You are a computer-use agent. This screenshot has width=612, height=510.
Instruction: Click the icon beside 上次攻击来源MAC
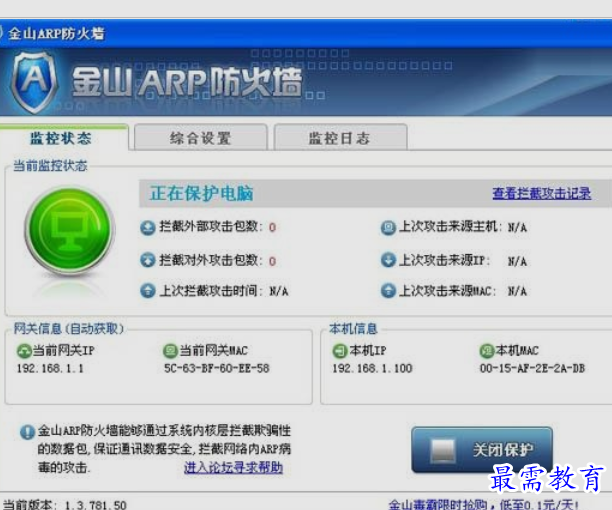(388, 291)
